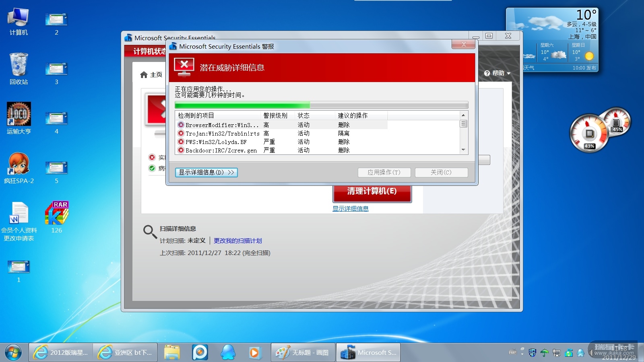Select the desktop image file named 5
644x362 pixels.
point(56,172)
